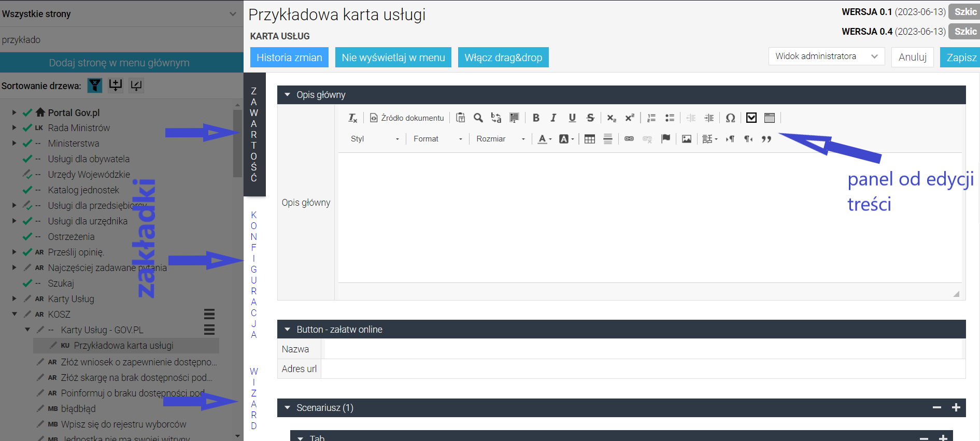The image size is (980, 441).
Task: Toggle superscript formatting
Action: point(630,118)
